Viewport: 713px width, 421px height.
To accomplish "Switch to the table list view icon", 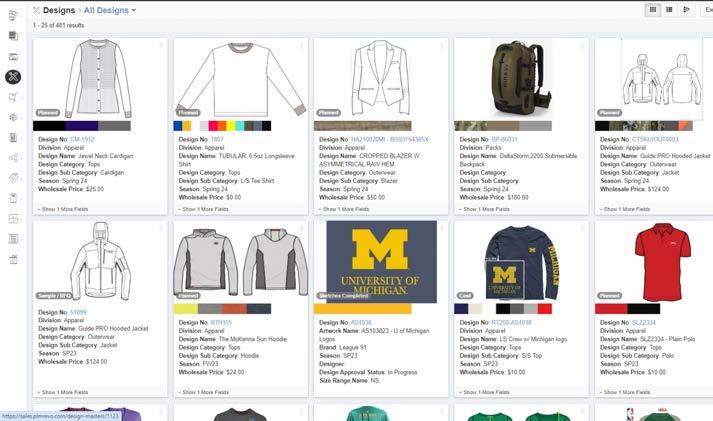I will click(x=669, y=10).
